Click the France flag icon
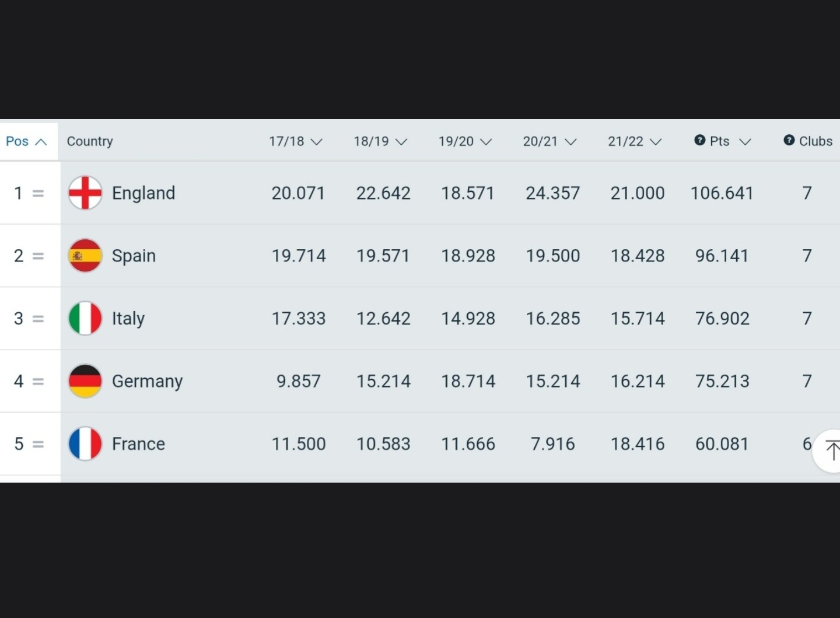840x618 pixels. [x=85, y=444]
